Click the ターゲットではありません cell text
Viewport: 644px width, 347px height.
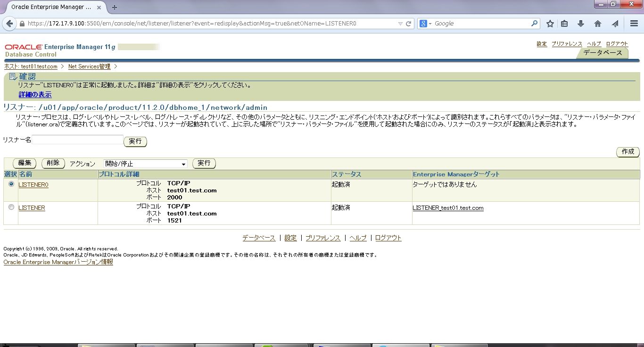445,185
